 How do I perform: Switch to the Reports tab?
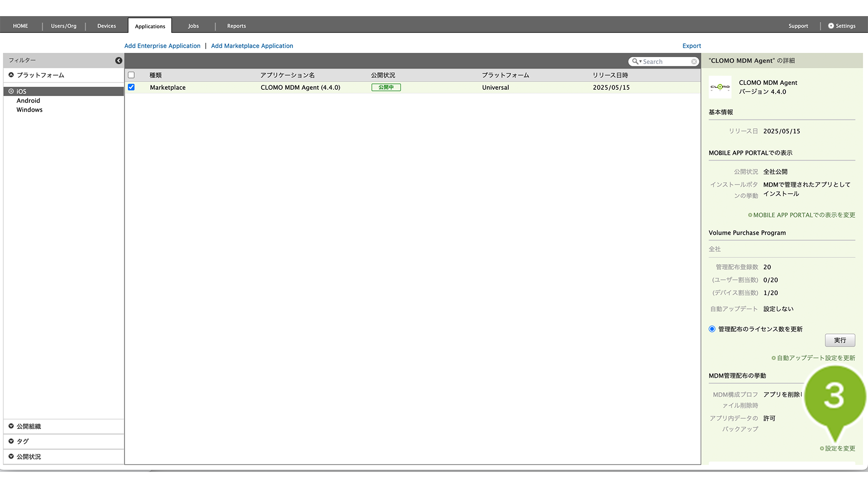click(236, 26)
